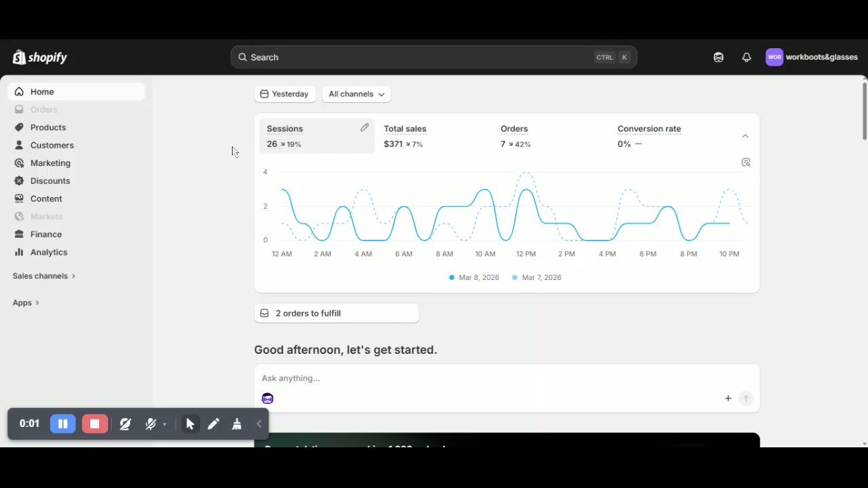Viewport: 868px width, 488px height.
Task: Click the broom clear annotations tool
Action: coord(237,424)
